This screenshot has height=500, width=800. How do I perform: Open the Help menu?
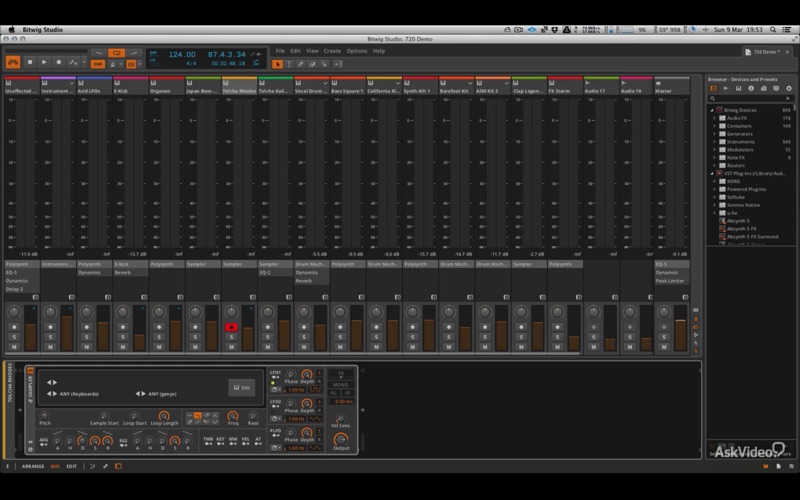(379, 51)
